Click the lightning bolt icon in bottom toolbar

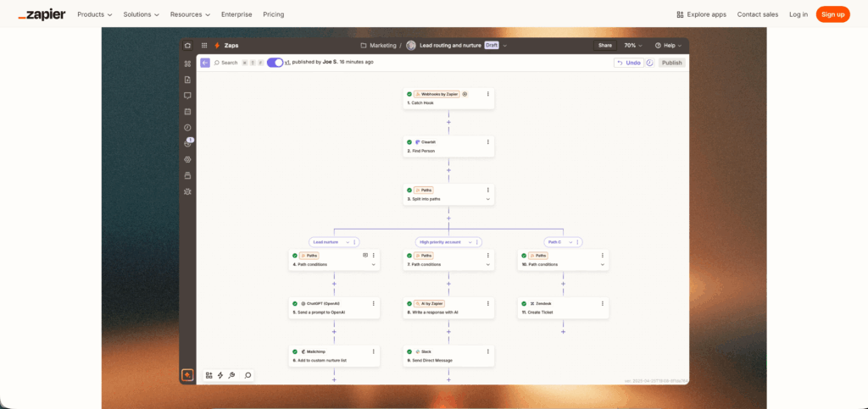220,375
